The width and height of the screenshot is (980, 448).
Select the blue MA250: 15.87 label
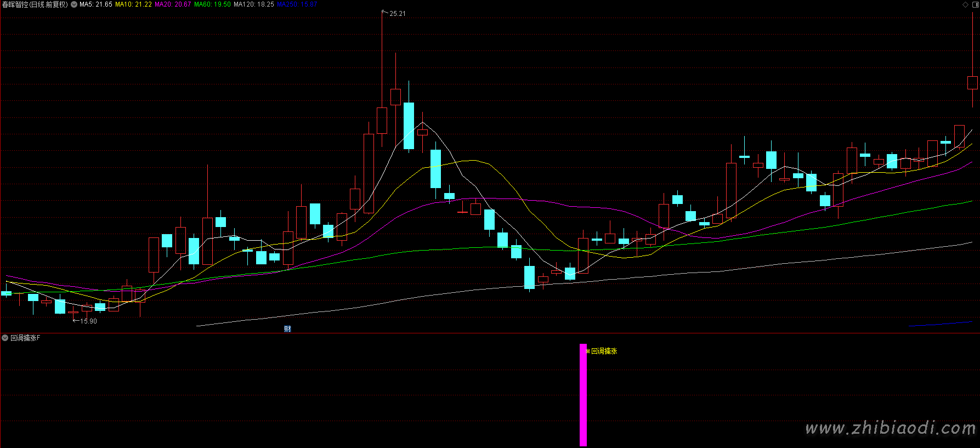(297, 4)
